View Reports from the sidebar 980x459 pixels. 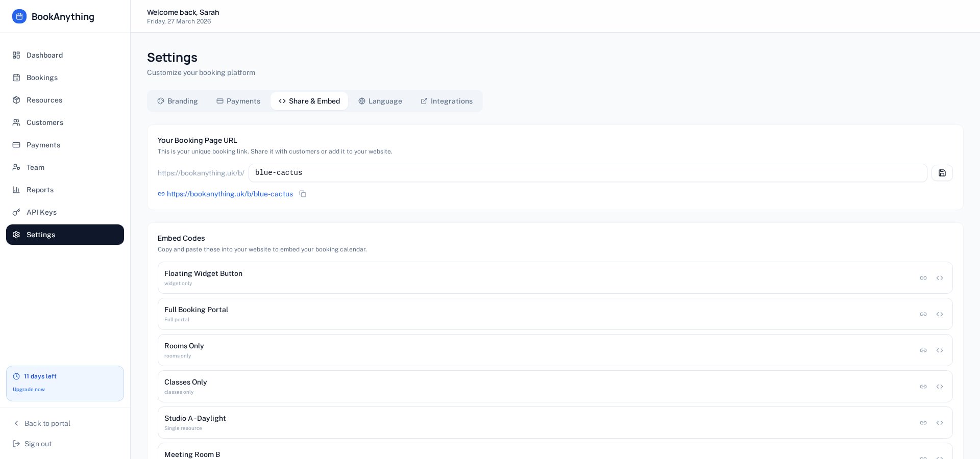65,190
